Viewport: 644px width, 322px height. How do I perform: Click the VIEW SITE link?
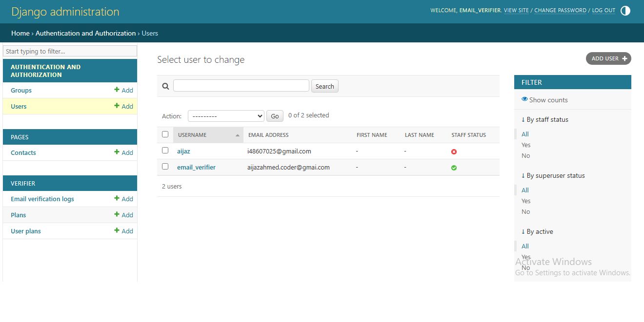click(516, 10)
